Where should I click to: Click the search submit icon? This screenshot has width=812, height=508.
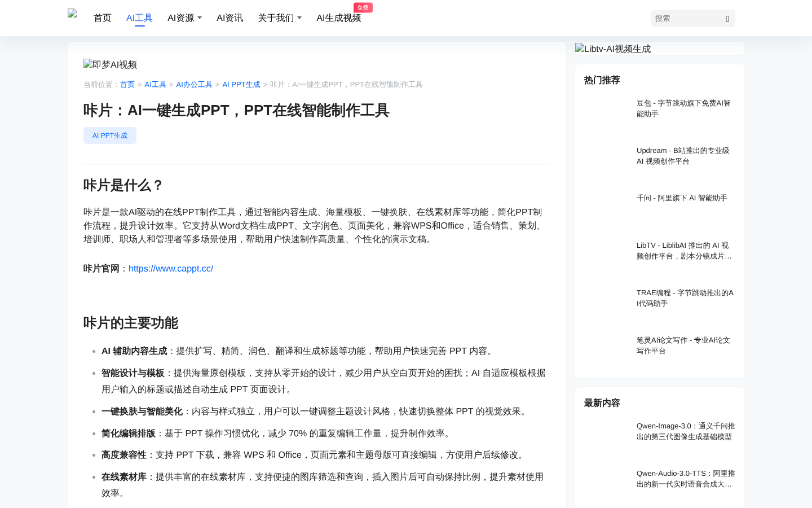[x=727, y=19]
